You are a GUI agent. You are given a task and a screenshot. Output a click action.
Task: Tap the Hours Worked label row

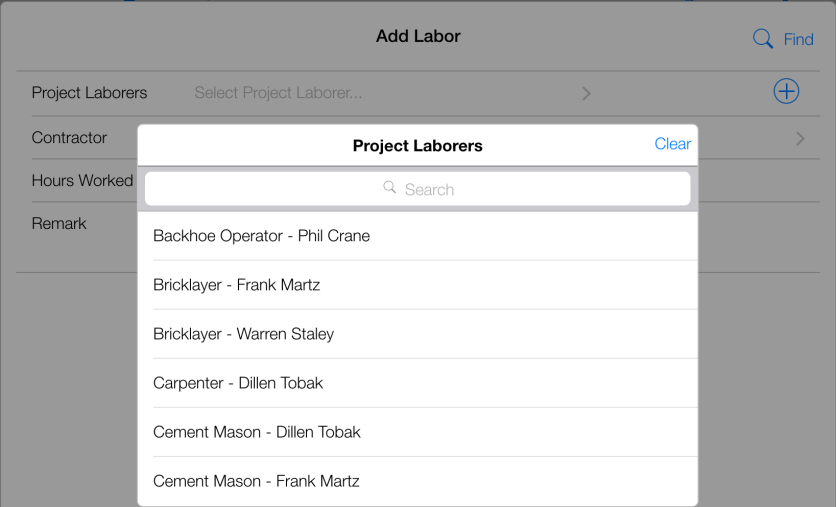82,180
